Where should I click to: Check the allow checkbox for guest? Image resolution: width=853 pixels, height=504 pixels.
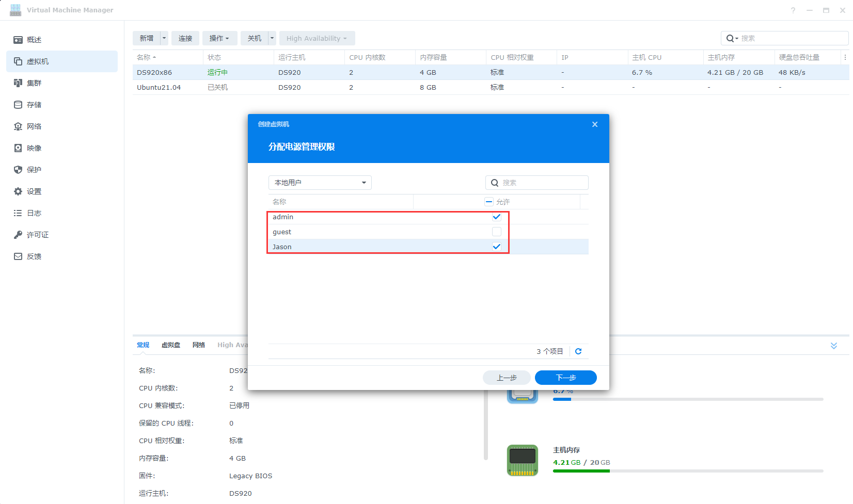pyautogui.click(x=497, y=232)
